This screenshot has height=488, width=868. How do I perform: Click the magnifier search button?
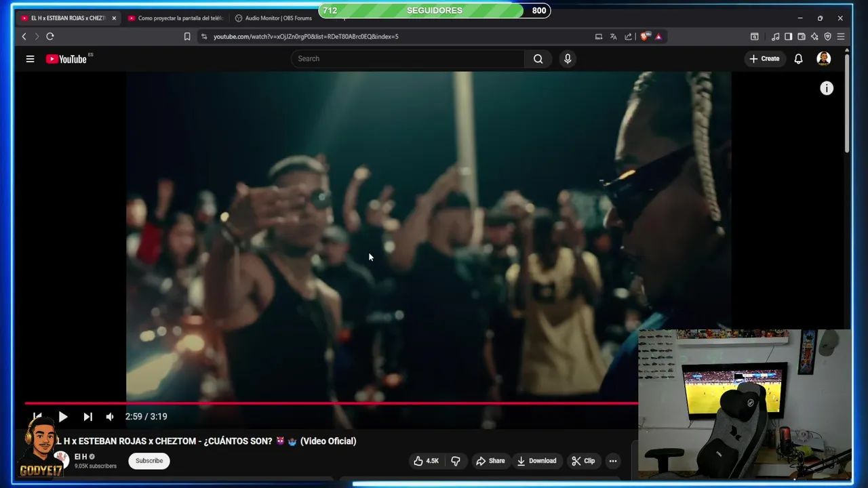(538, 59)
